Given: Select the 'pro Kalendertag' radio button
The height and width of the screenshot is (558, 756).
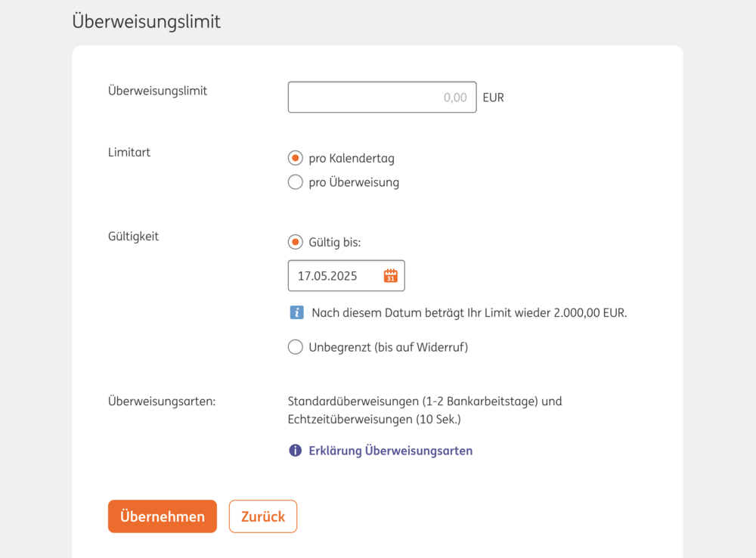Looking at the screenshot, I should 296,159.
